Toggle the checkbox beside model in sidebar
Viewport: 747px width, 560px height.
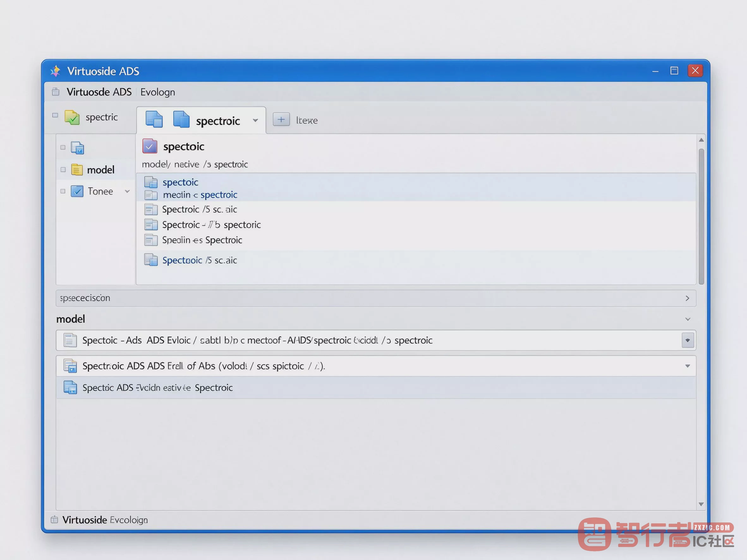63,169
